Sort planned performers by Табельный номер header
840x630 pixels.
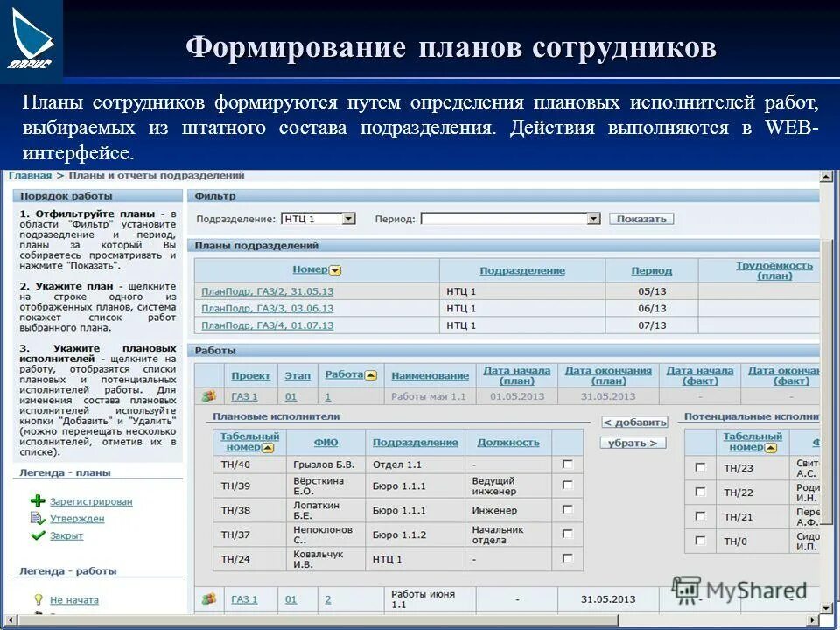point(249,441)
